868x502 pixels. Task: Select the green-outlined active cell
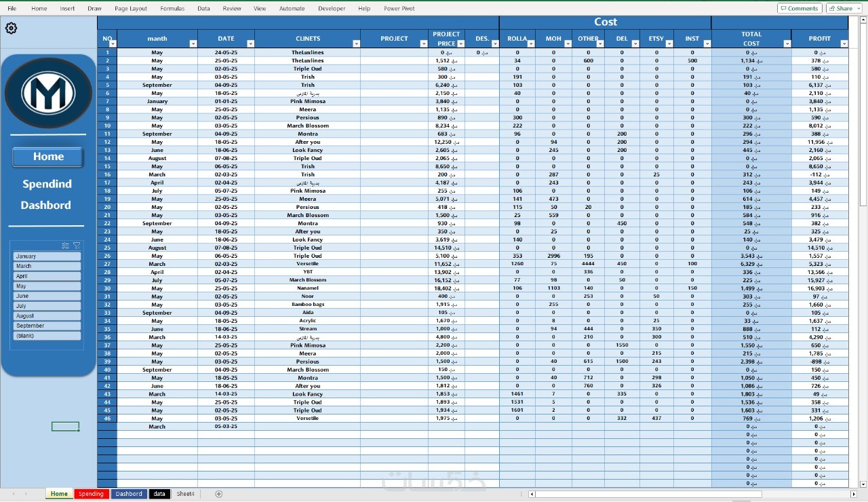(65, 427)
